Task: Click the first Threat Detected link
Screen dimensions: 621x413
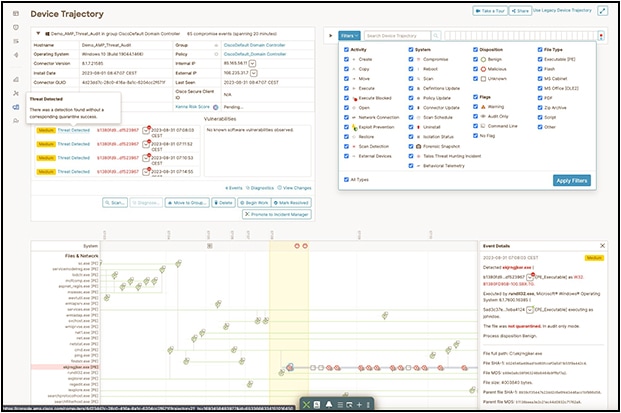Action: click(74, 130)
